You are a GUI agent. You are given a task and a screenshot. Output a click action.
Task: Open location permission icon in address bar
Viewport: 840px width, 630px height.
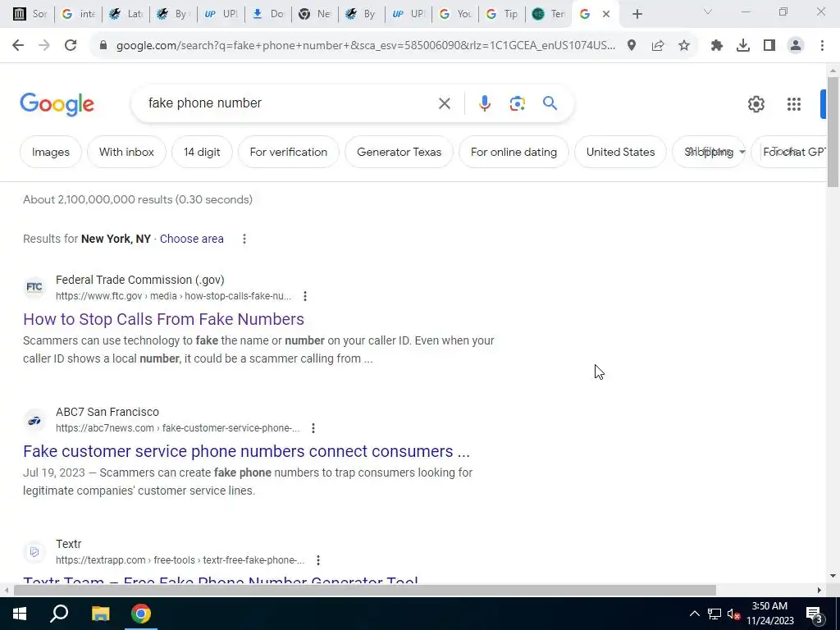[632, 46]
